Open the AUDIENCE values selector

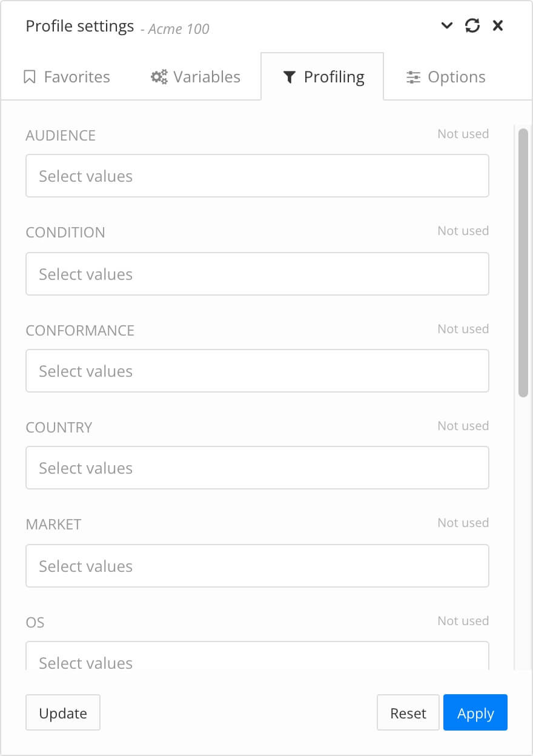(257, 176)
